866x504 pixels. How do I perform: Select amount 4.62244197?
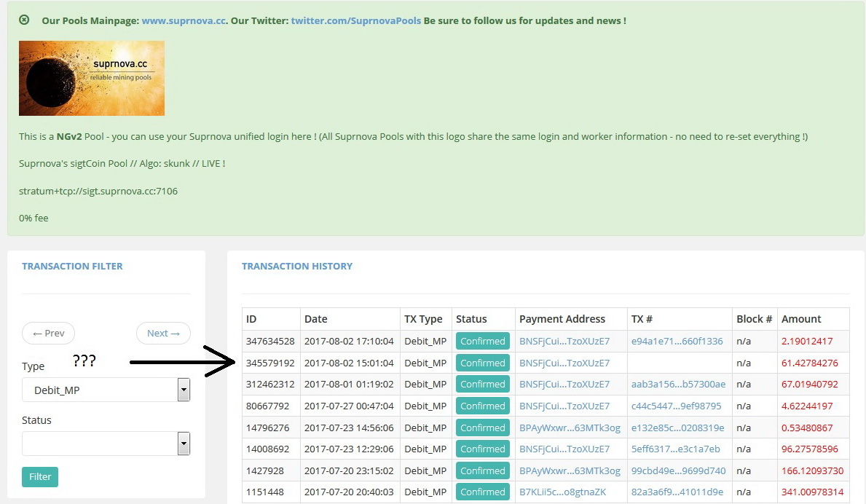(807, 406)
